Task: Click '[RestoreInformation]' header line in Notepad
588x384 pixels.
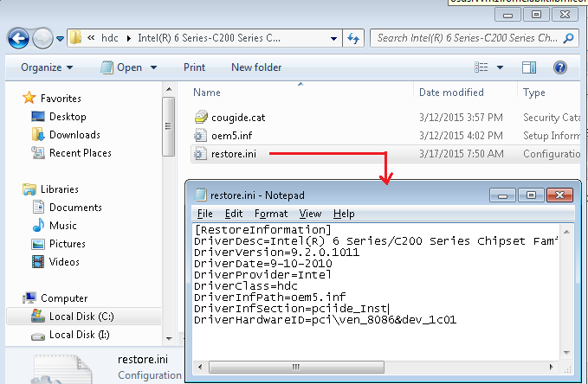Action: [263, 230]
